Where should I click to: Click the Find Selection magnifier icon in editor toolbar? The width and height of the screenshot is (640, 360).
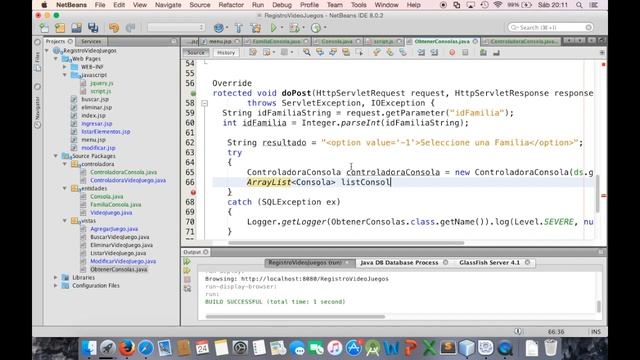pos(307,52)
